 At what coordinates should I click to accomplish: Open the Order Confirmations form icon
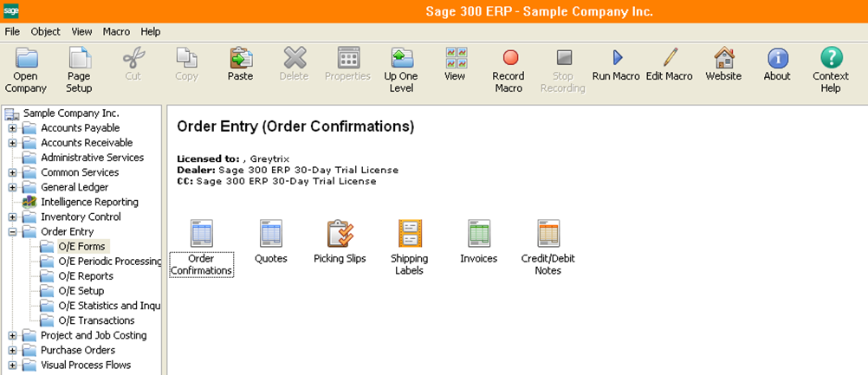coord(202,233)
